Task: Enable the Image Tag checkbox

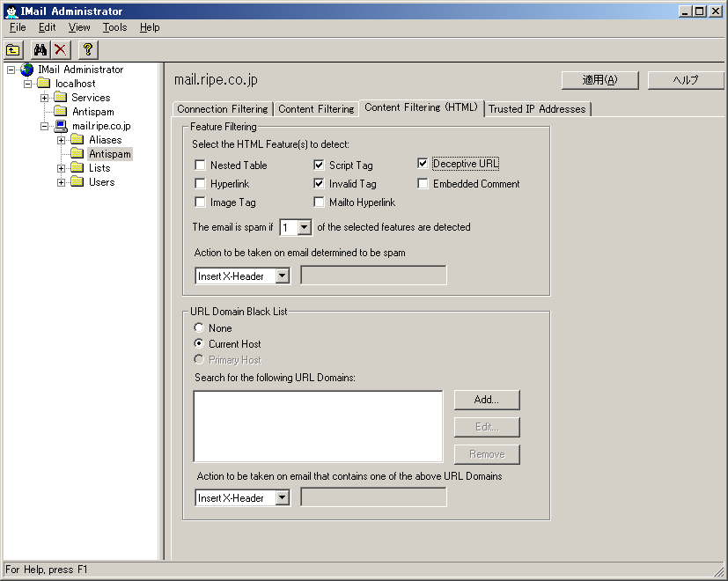Action: [x=200, y=202]
